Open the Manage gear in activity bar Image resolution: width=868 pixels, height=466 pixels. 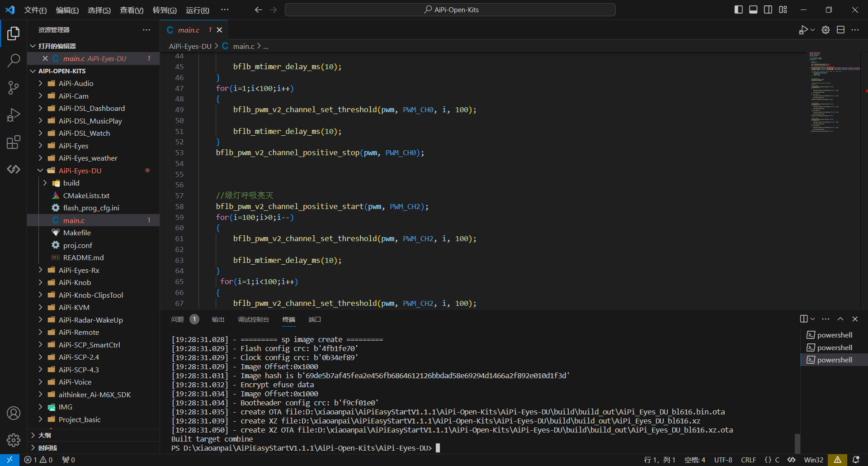click(14, 440)
